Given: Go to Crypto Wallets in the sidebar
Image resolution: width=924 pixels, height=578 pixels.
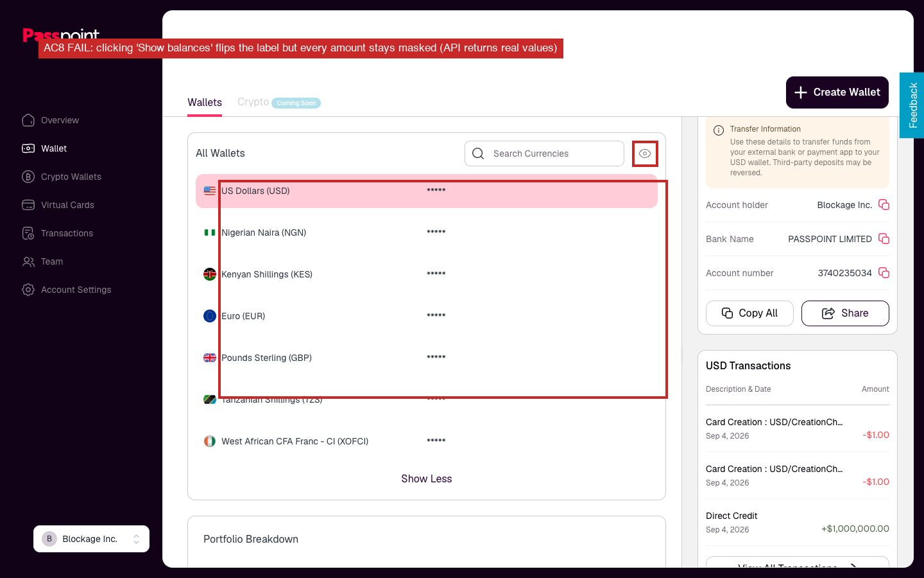Looking at the screenshot, I should [62, 177].
